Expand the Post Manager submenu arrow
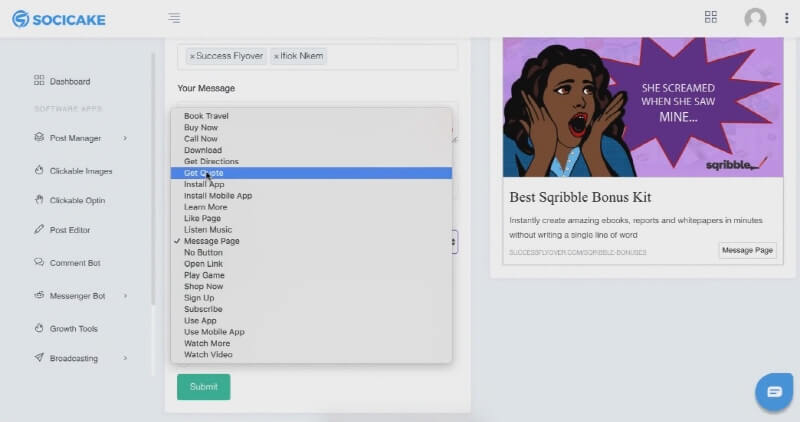 point(125,138)
